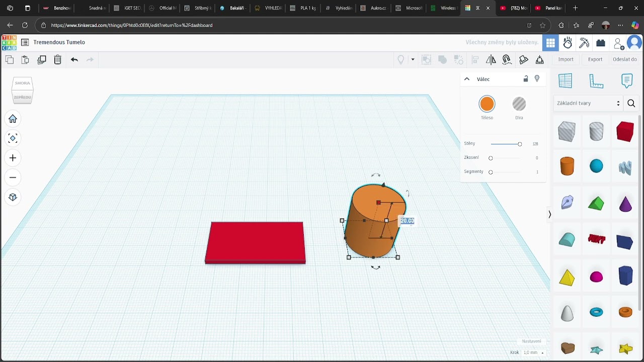
Task: Click the SHORA view cube face
Action: (23, 83)
